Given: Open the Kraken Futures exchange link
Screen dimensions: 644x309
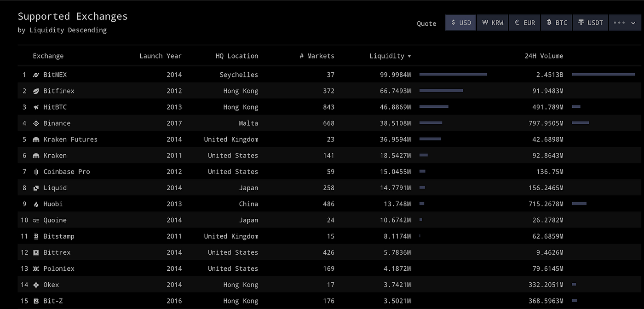Looking at the screenshot, I should coord(70,140).
